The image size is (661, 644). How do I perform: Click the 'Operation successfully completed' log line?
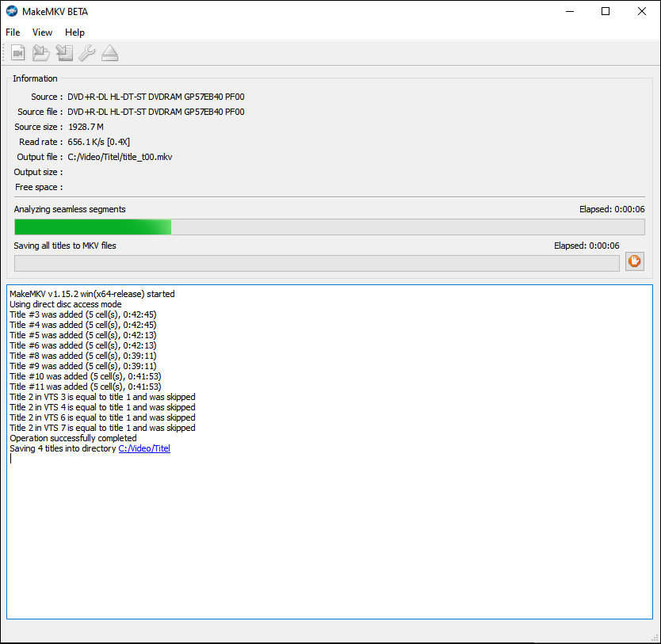[73, 439]
